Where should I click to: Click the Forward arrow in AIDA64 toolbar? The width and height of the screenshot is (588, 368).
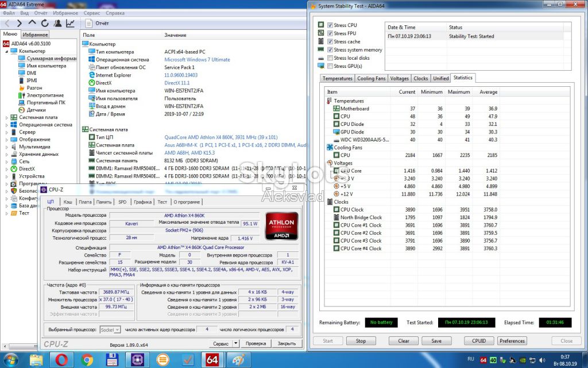tap(20, 23)
